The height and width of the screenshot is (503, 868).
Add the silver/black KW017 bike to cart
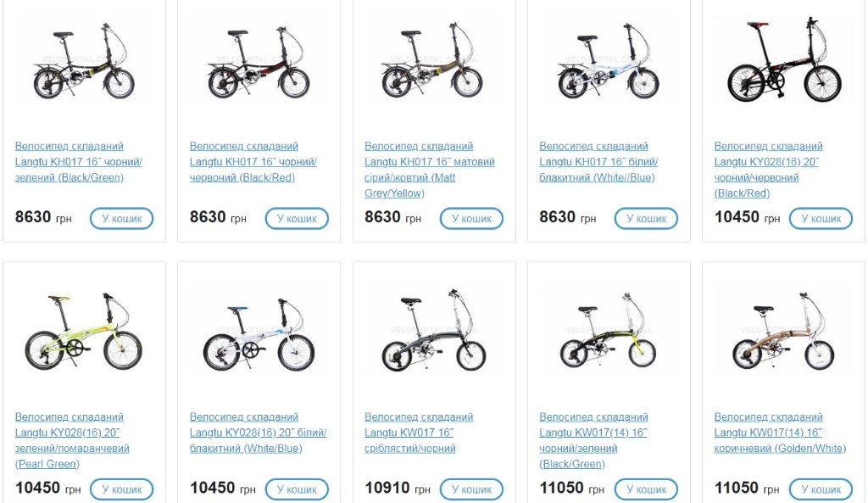click(471, 489)
